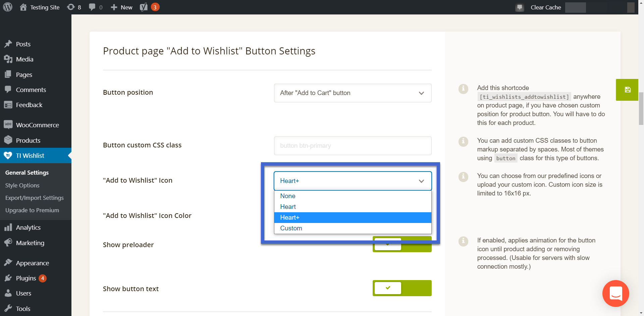
Task: Click the page vertical scrollbar thumb
Action: 641,108
